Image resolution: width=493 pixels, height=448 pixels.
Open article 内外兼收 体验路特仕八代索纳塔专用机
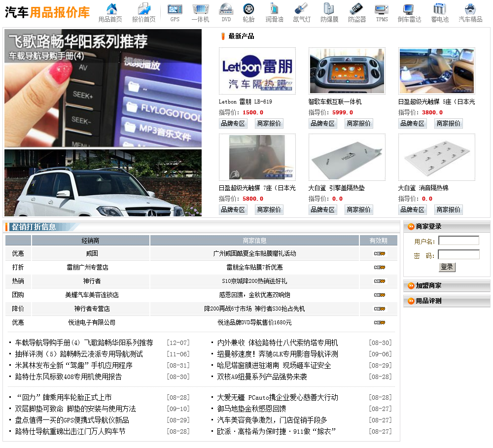point(278,343)
